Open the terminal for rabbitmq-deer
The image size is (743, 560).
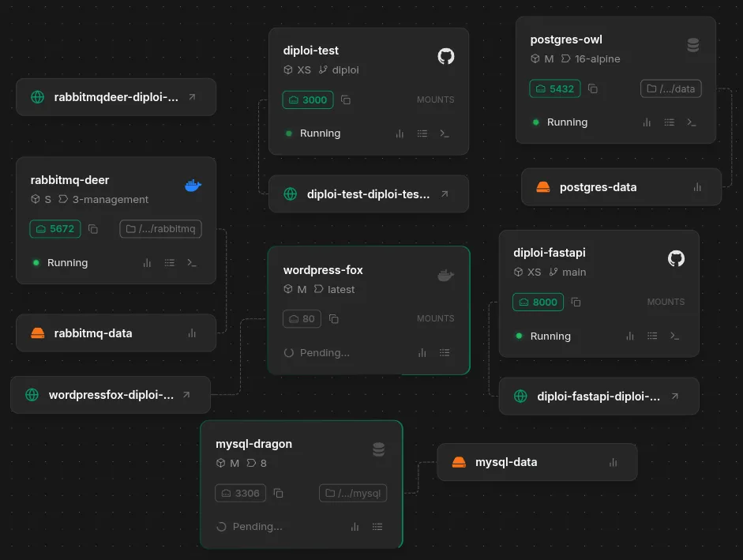192,262
